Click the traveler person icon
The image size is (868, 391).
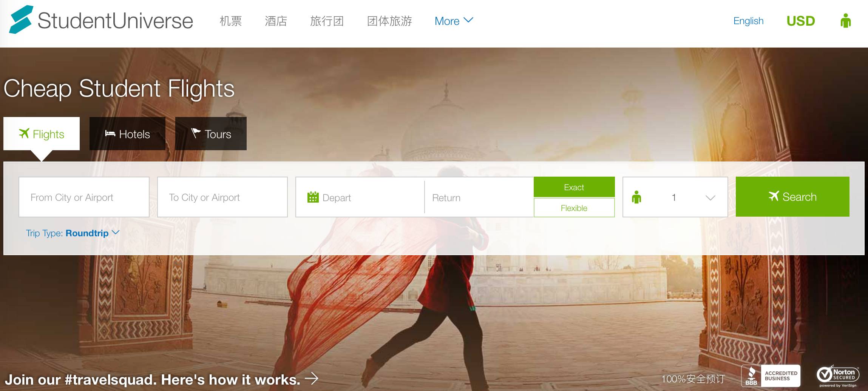point(637,197)
